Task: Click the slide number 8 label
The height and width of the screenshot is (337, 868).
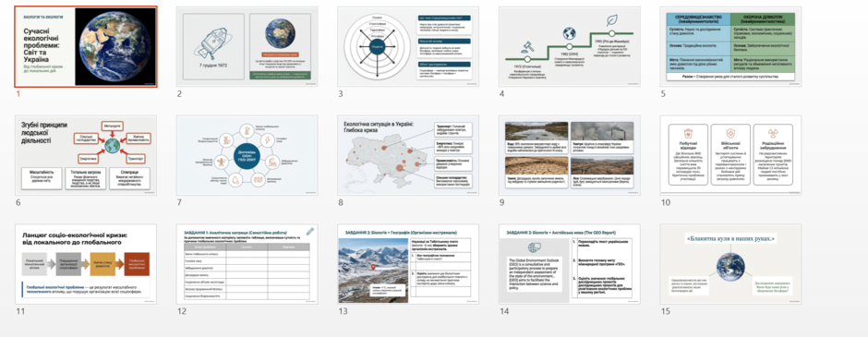Action: point(341,202)
